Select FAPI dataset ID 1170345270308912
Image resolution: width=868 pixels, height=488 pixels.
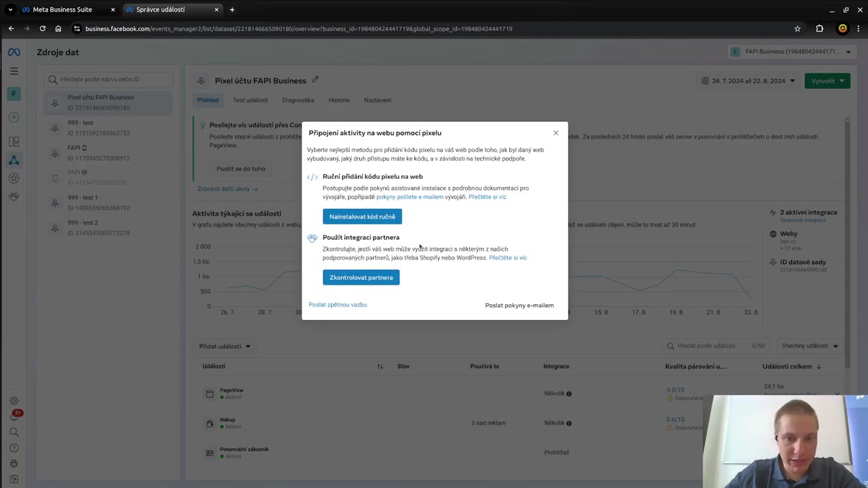108,153
